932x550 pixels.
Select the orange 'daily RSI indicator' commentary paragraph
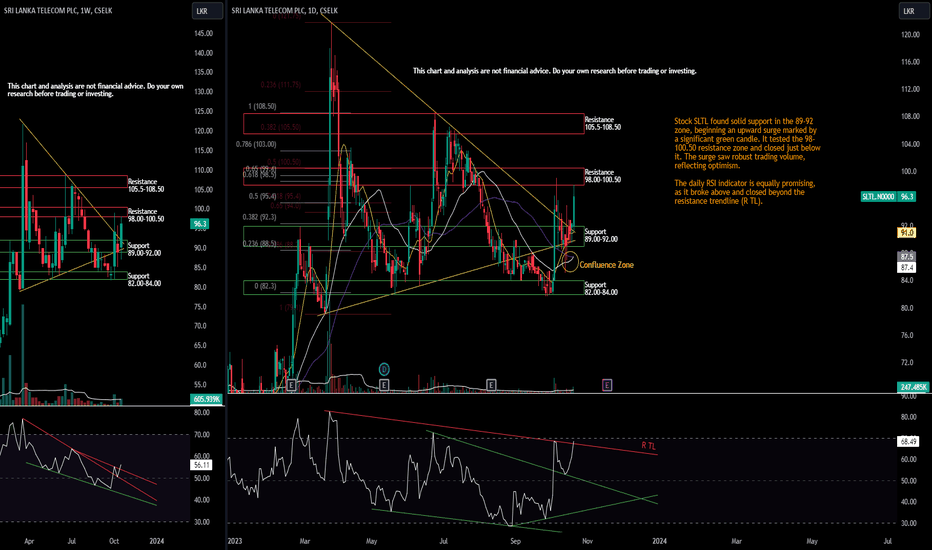[745, 192]
